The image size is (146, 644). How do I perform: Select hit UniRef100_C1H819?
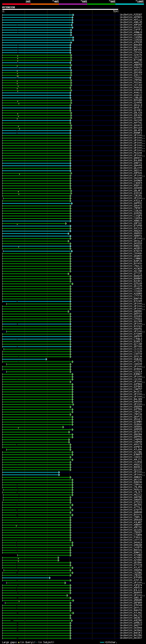pyautogui.click(x=131, y=289)
